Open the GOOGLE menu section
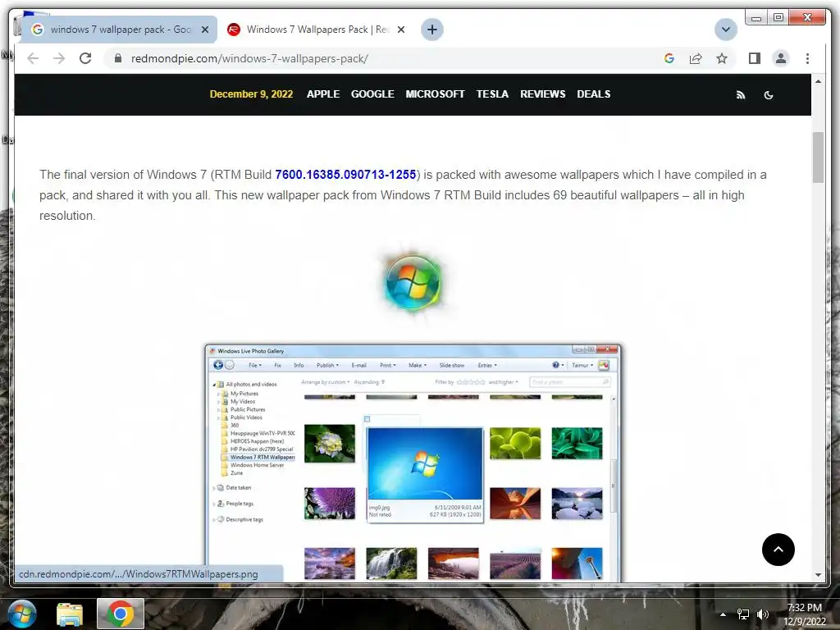840x630 pixels. click(x=372, y=94)
